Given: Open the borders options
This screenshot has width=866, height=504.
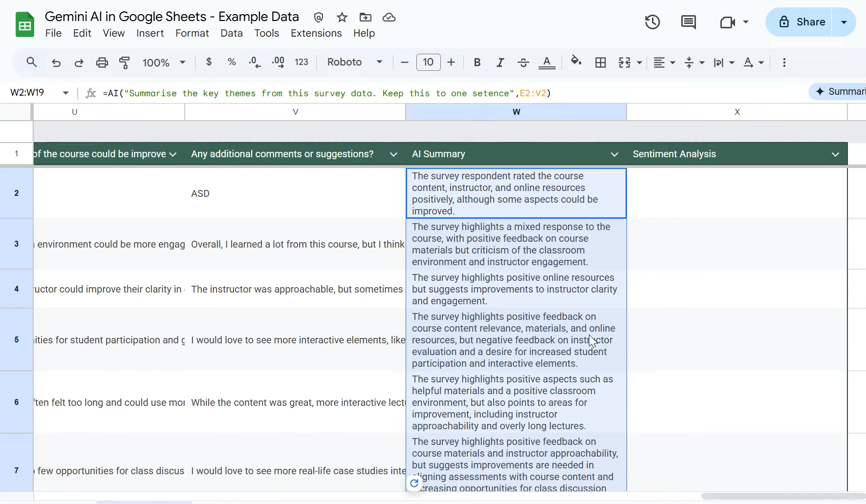Looking at the screenshot, I should click(x=601, y=63).
